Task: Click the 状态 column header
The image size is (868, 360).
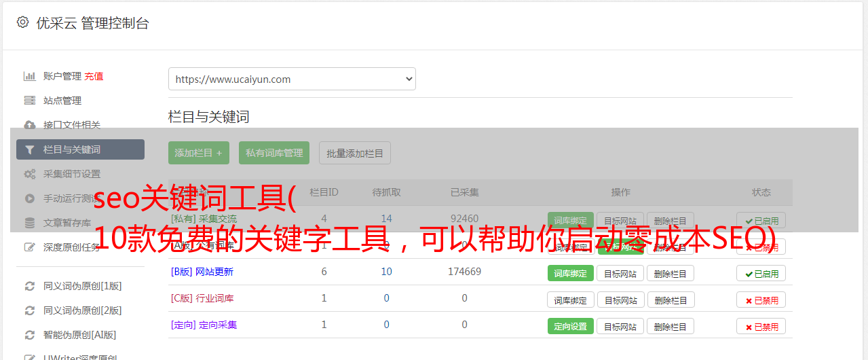Action: (x=761, y=192)
